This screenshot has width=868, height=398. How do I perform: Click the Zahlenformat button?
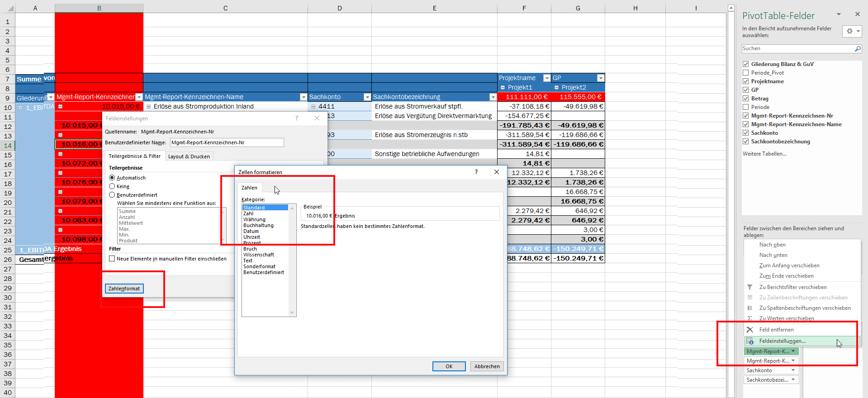(124, 289)
